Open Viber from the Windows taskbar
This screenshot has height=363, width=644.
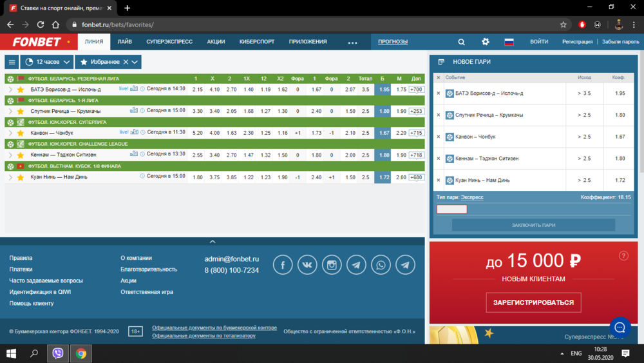tap(58, 353)
